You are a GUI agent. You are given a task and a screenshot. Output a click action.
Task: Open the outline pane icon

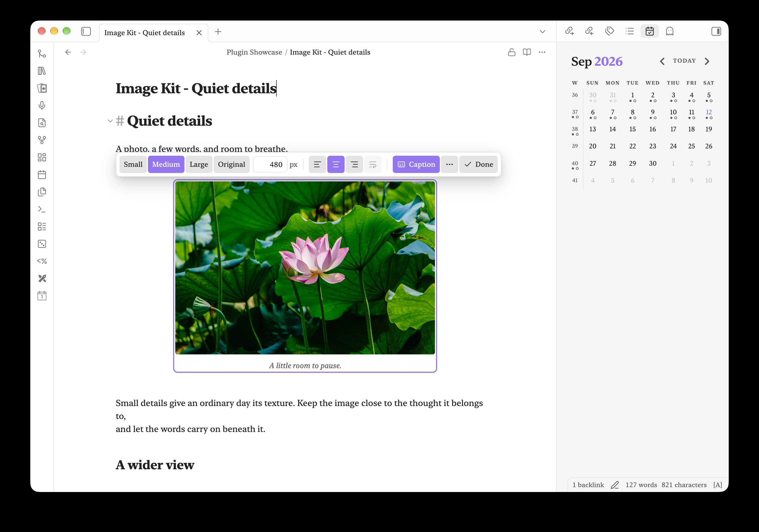[x=630, y=31]
